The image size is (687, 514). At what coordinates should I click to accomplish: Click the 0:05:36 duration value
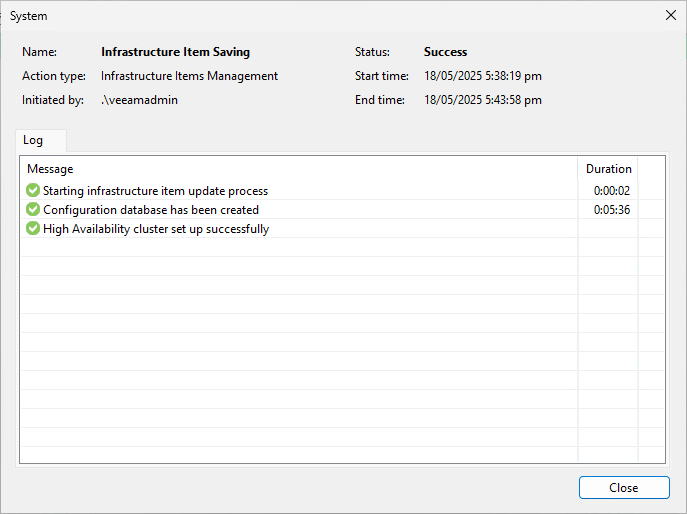(611, 210)
